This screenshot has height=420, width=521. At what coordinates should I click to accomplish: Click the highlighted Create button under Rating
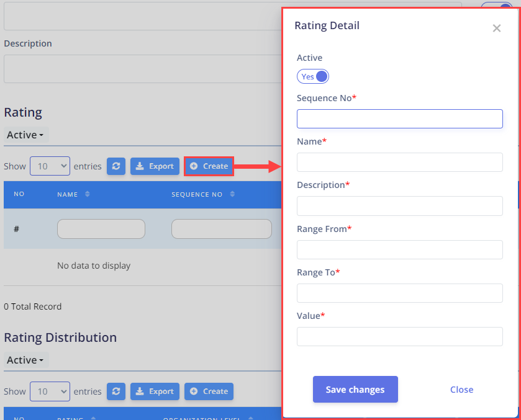(209, 166)
